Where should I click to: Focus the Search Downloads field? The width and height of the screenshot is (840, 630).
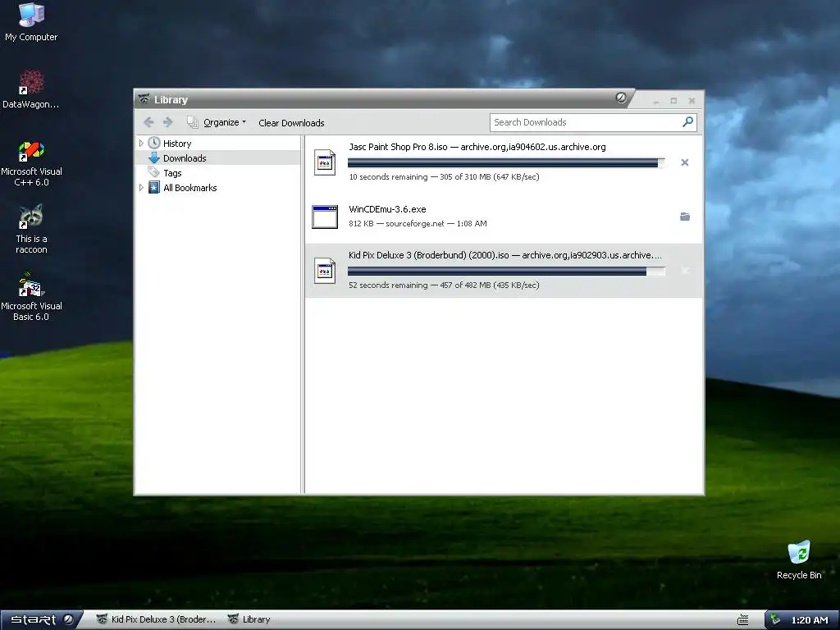click(585, 122)
